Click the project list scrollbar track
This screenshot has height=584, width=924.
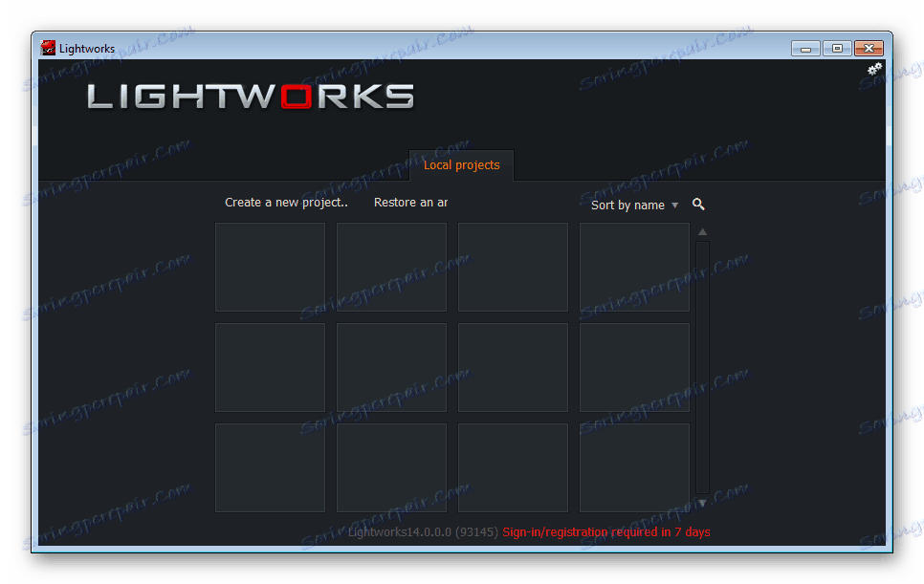click(x=702, y=367)
